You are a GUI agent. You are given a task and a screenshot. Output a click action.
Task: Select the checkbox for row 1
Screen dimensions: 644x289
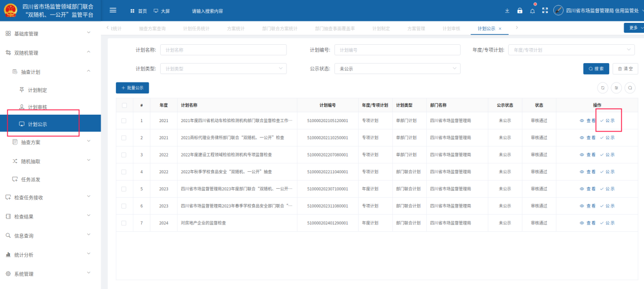click(124, 121)
